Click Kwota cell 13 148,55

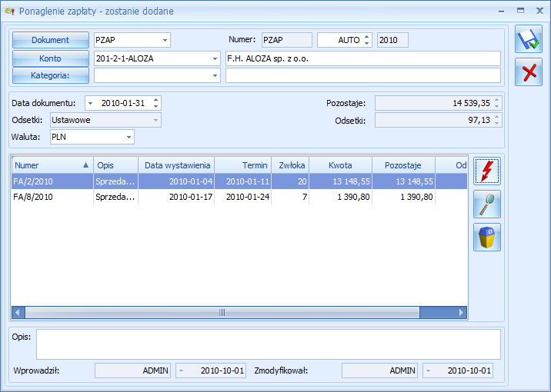pyautogui.click(x=340, y=181)
